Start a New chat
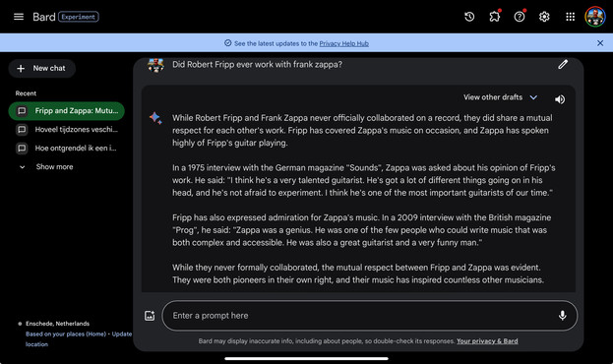 pos(42,69)
